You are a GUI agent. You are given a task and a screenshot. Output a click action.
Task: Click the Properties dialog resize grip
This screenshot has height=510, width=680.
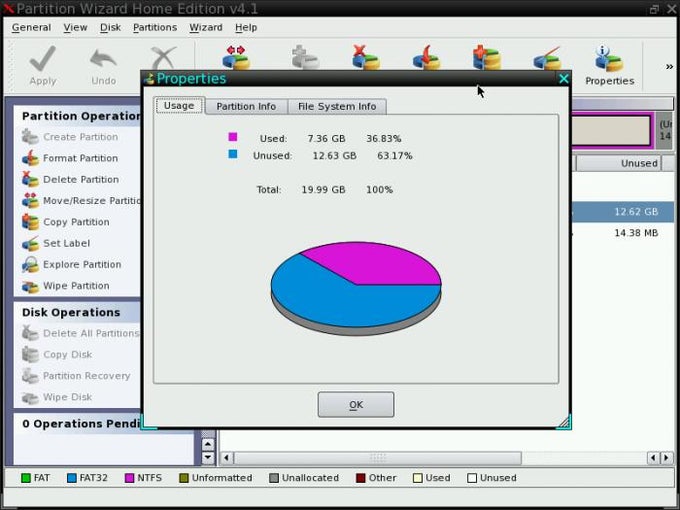[563, 422]
